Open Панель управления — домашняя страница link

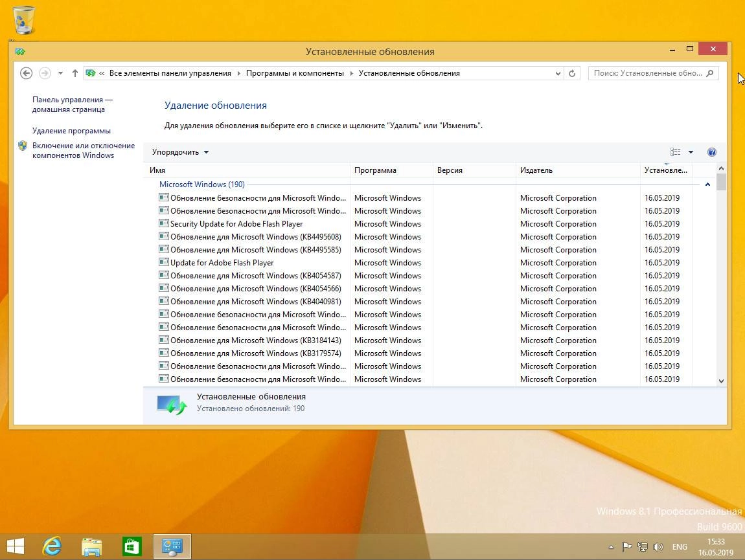click(x=72, y=104)
